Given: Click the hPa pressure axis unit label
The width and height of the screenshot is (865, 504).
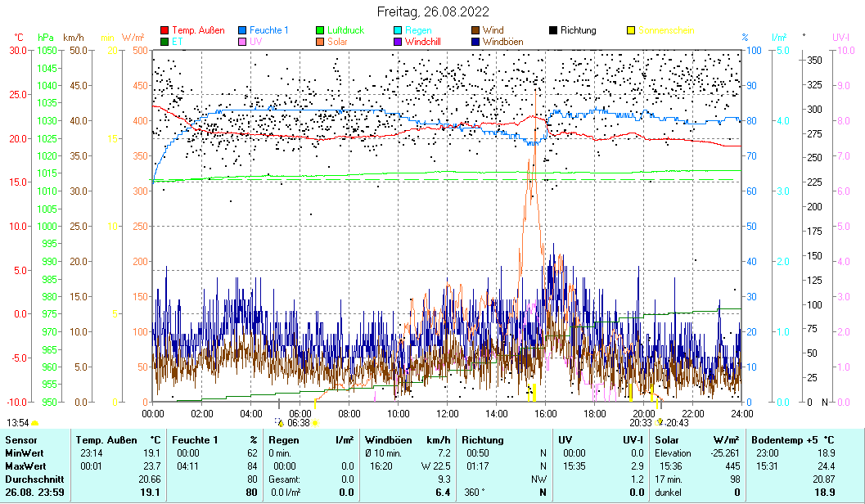Looking at the screenshot, I should (46, 38).
